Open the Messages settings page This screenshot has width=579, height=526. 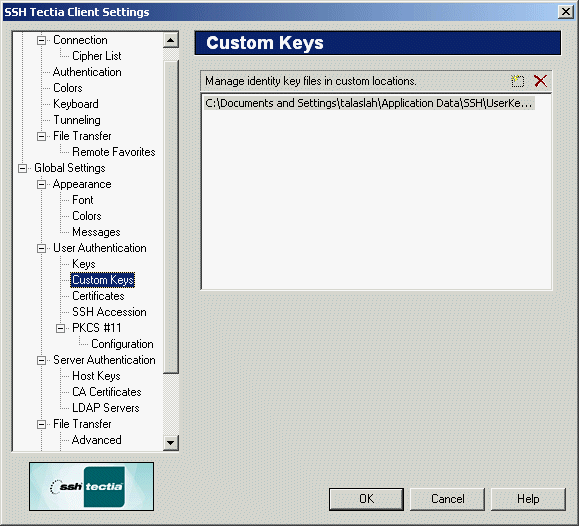point(96,232)
